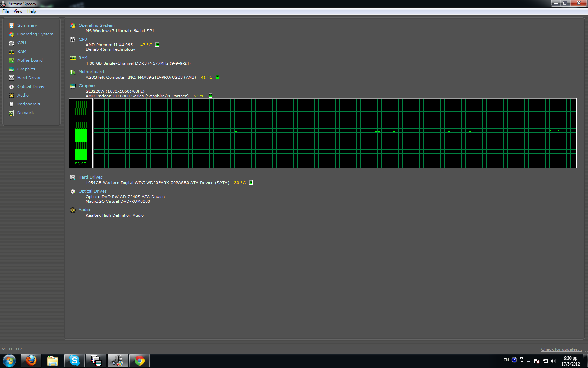Click the Optical Drives disc icon in sidebar
Screen dimensions: 588x368
(x=12, y=86)
